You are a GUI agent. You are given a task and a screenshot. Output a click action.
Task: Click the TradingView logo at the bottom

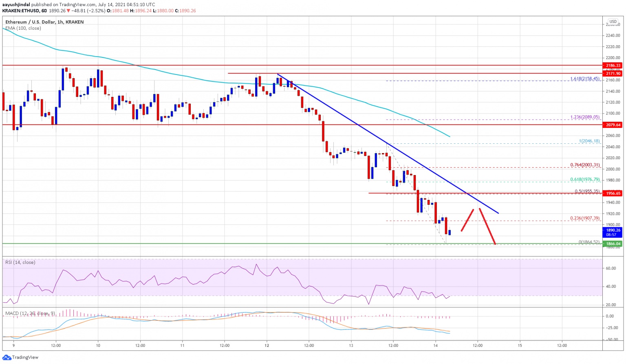[20, 357]
